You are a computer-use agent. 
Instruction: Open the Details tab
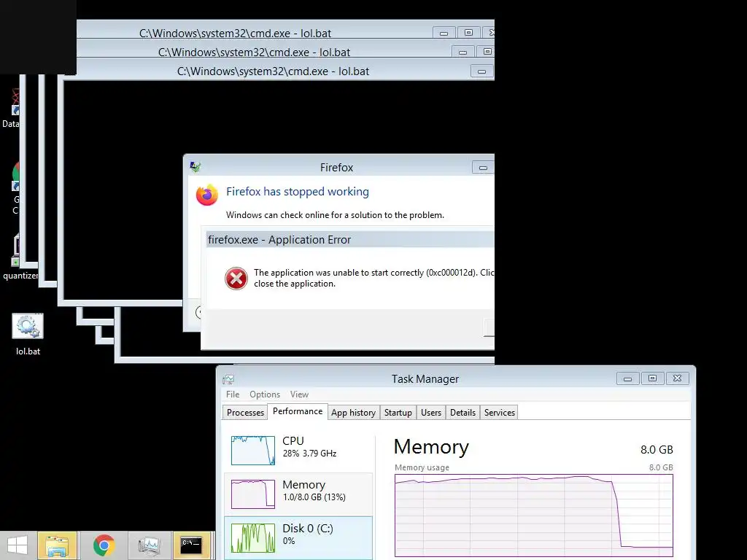click(x=462, y=413)
